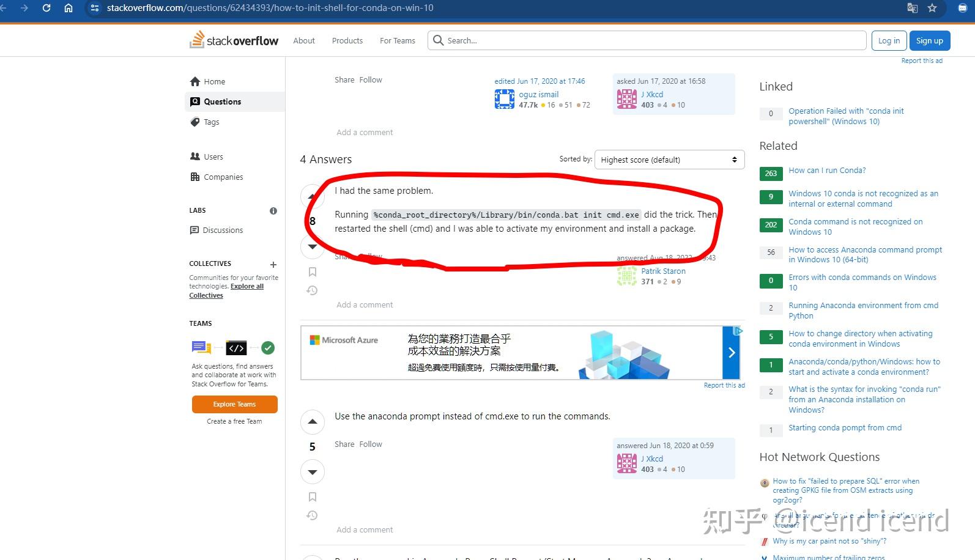Click Report this ad below Azure banner
The image size is (975, 560).
pyautogui.click(x=724, y=385)
